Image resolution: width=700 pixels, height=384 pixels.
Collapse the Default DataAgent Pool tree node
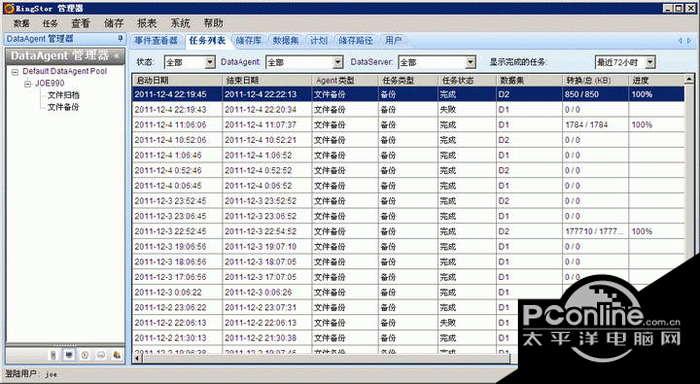15,72
